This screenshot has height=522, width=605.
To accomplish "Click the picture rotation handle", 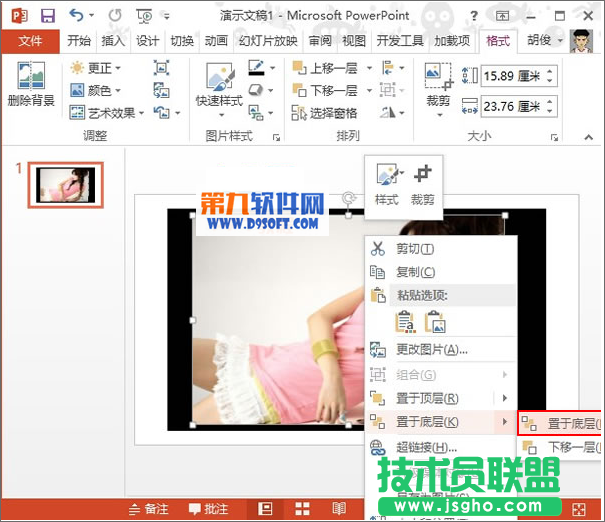I will tap(348, 199).
